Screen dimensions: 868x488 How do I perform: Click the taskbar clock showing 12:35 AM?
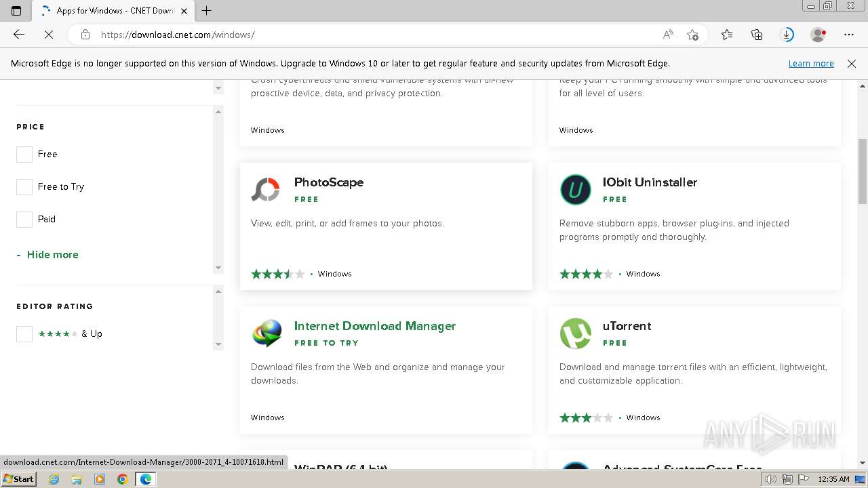tap(833, 479)
